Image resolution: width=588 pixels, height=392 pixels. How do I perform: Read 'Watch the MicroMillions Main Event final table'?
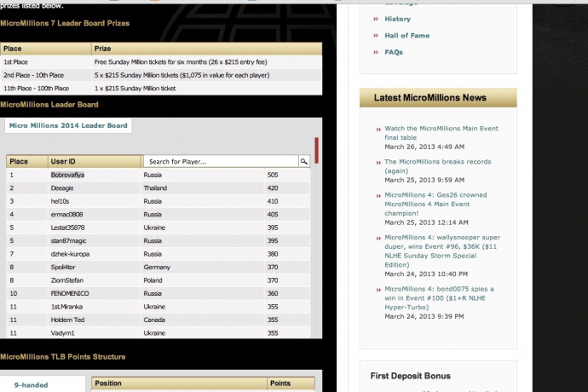point(441,133)
